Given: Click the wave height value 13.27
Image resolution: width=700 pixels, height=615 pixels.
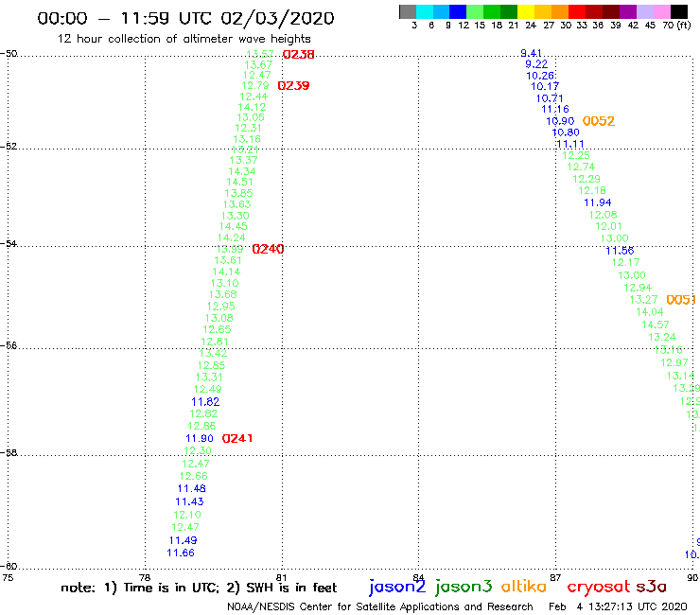Looking at the screenshot, I should (x=644, y=300).
